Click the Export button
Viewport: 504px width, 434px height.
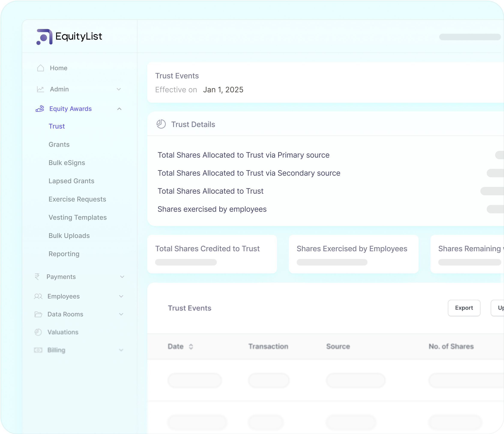[x=464, y=308]
